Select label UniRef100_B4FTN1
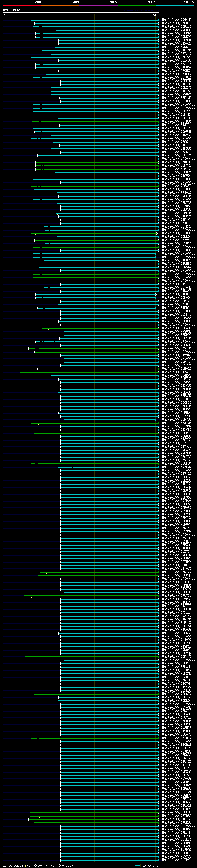This screenshot has height=868, width=197. coord(176,50)
